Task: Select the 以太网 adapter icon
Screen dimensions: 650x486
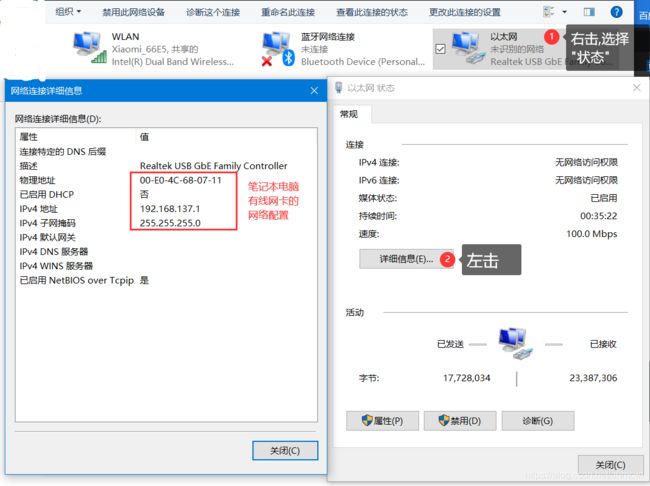Action: point(468,48)
